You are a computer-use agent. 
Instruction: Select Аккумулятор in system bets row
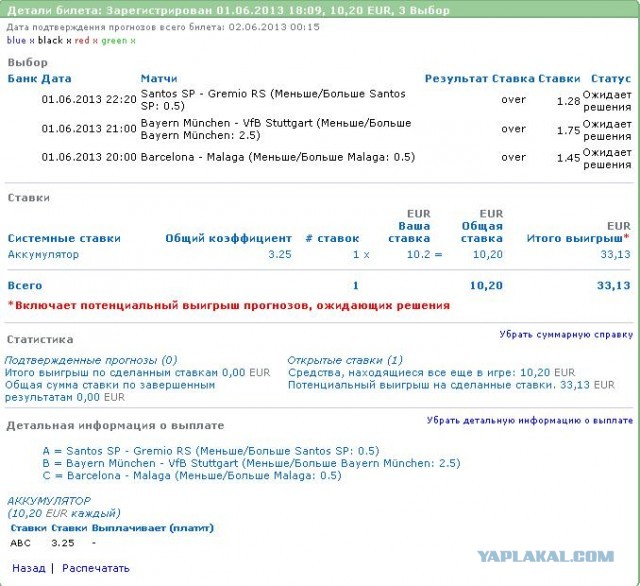(43, 255)
